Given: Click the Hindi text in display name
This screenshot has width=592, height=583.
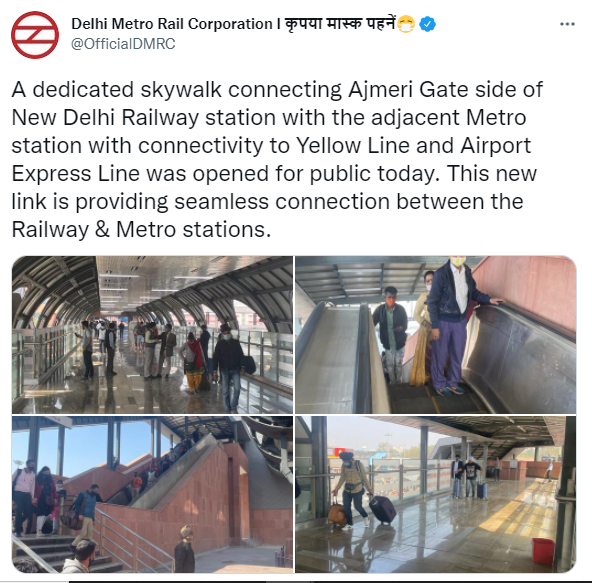Looking at the screenshot, I should point(340,23).
